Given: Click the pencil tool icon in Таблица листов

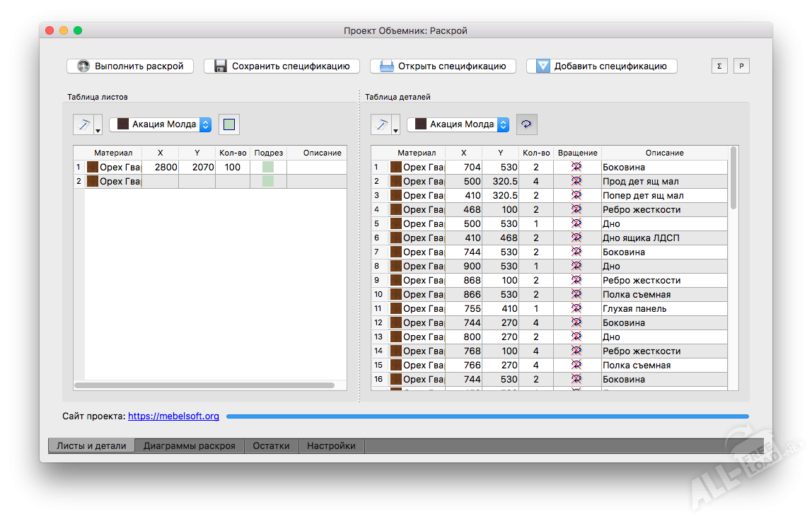Looking at the screenshot, I should point(83,124).
